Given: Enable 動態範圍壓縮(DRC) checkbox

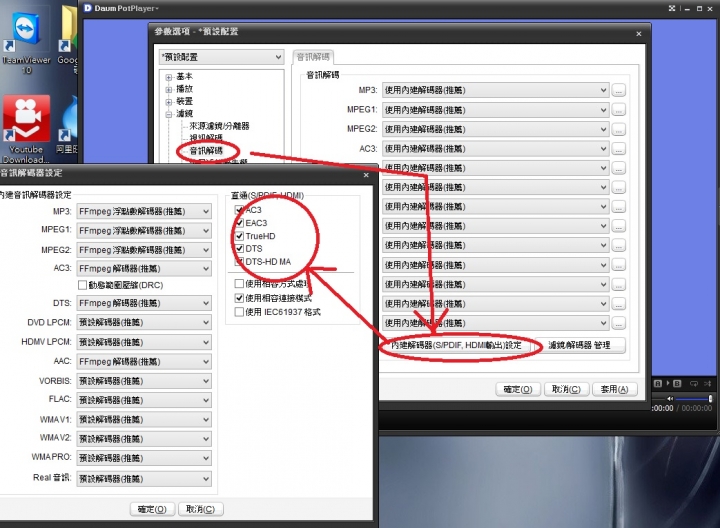Looking at the screenshot, I should (x=82, y=285).
